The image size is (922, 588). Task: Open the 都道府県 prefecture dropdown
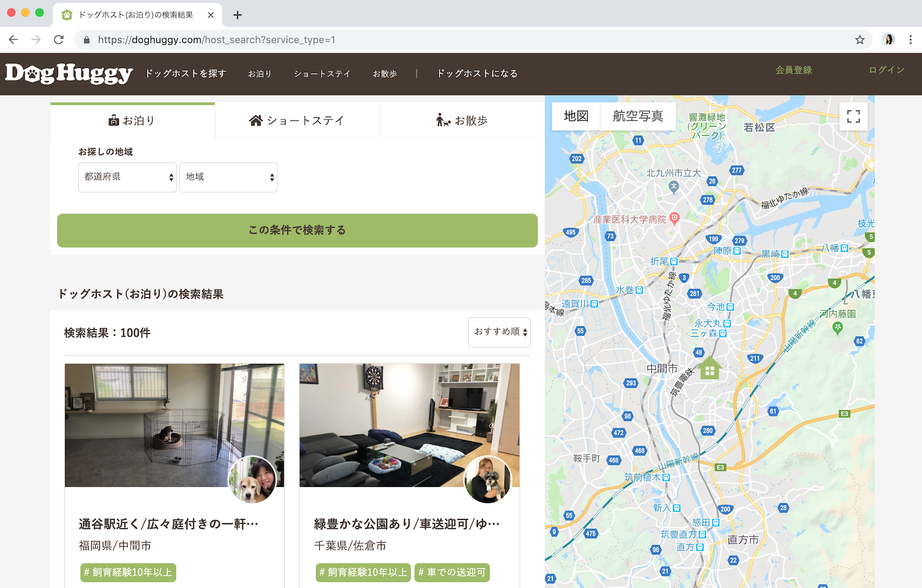click(x=127, y=177)
